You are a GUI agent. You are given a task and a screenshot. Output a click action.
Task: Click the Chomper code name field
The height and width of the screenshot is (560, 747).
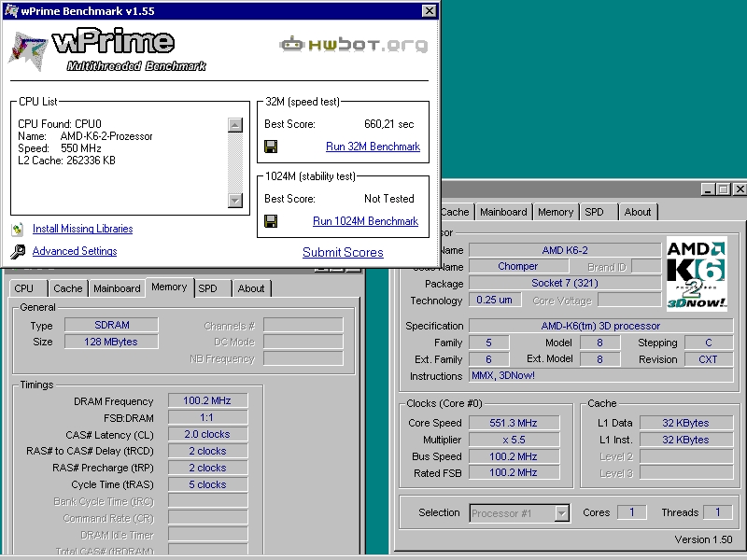[x=518, y=266]
